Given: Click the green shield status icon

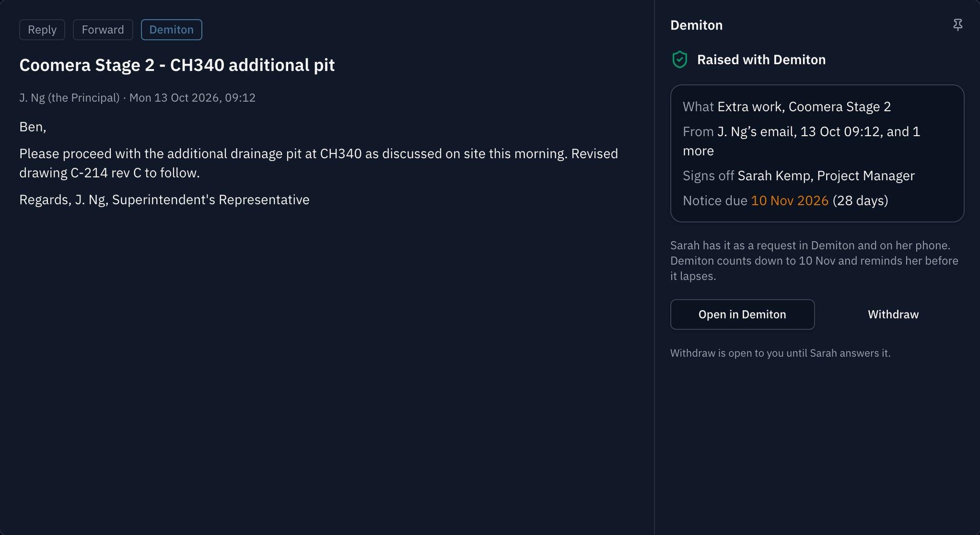Looking at the screenshot, I should click(x=680, y=60).
